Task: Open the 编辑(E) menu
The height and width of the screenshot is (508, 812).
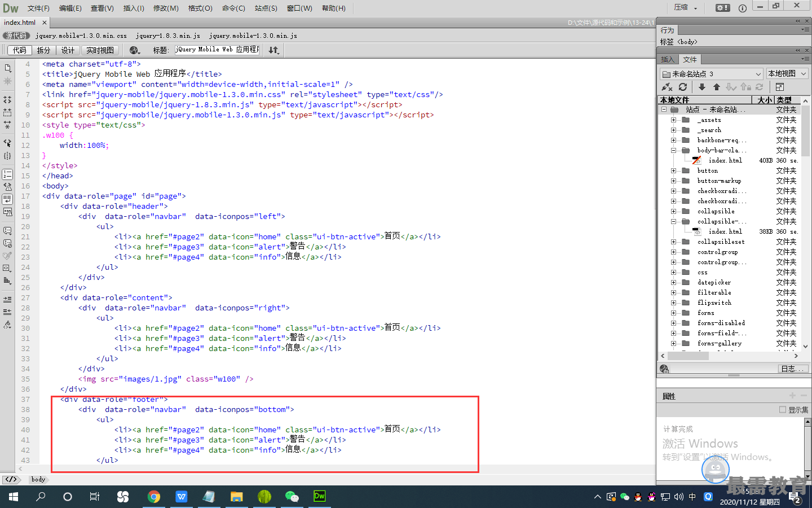Action: 70,8
